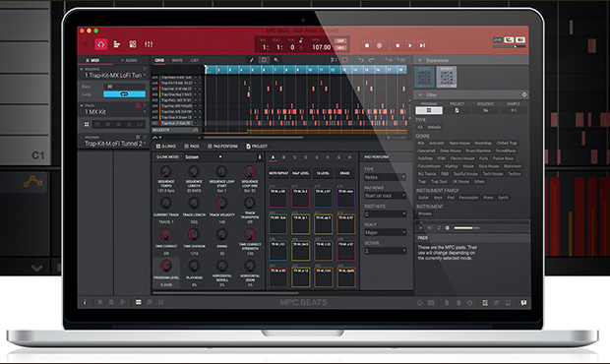Collapse the Expansions section
The width and height of the screenshot is (610, 364).
tap(420, 60)
